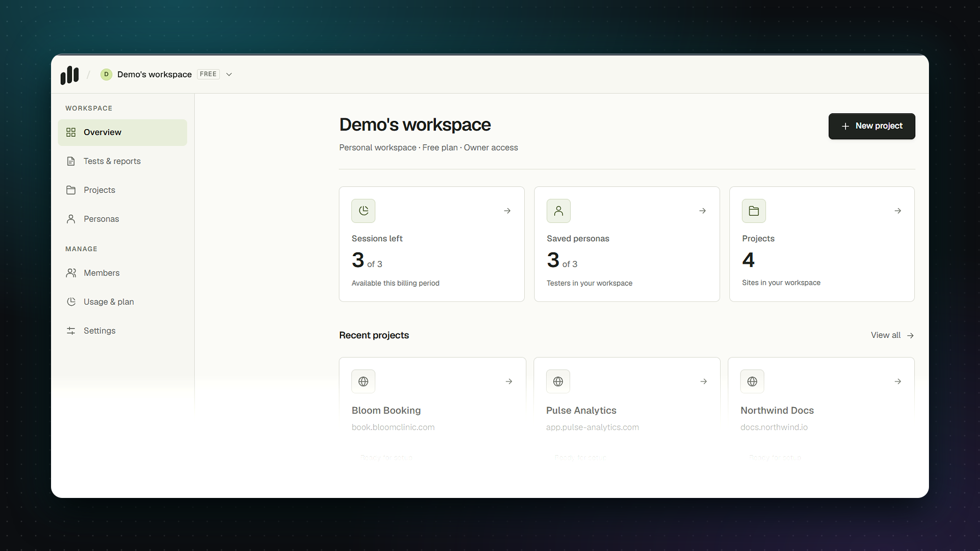Open Pulse Analytics via its arrow

click(703, 382)
